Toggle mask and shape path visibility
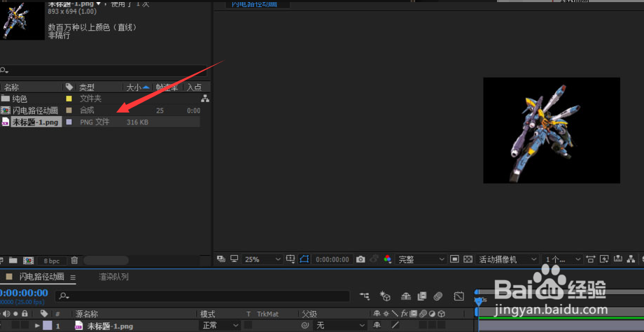Image resolution: width=644 pixels, height=332 pixels. click(x=304, y=259)
